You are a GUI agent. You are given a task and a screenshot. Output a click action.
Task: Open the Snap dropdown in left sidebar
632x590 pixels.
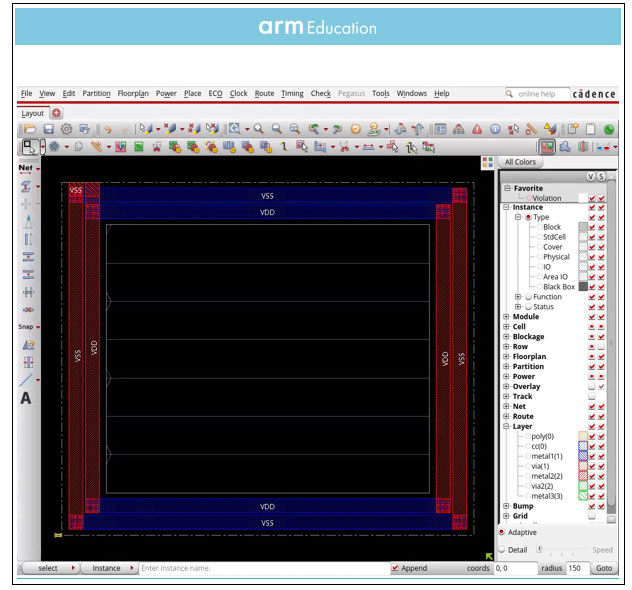[x=36, y=326]
